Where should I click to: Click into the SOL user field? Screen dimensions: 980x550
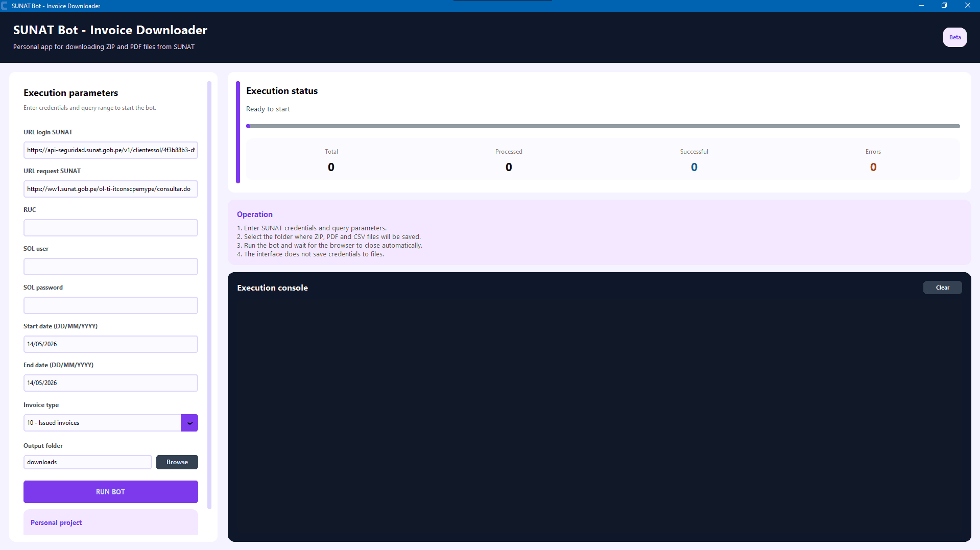point(110,267)
